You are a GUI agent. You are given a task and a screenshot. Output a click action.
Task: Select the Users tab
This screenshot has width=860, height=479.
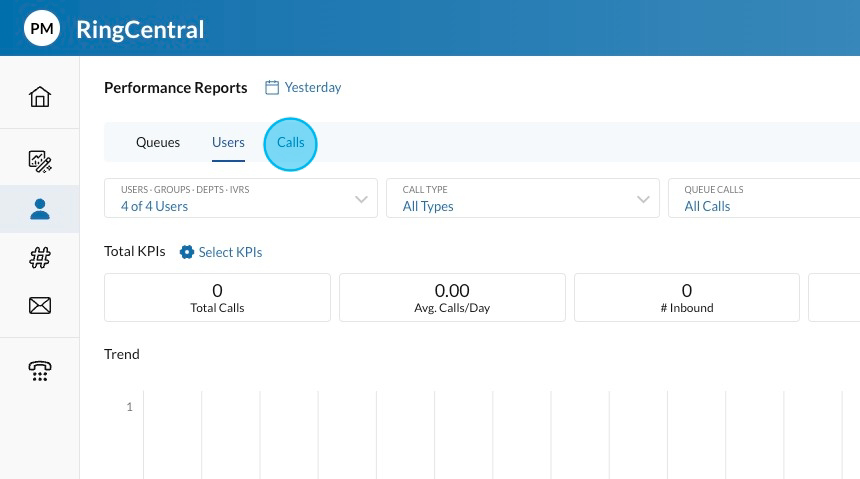[228, 142]
